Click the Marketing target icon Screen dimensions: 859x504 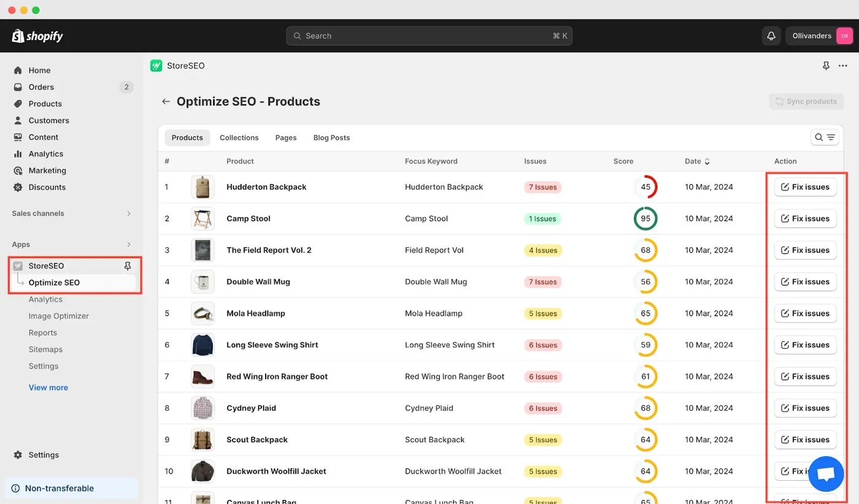click(18, 170)
